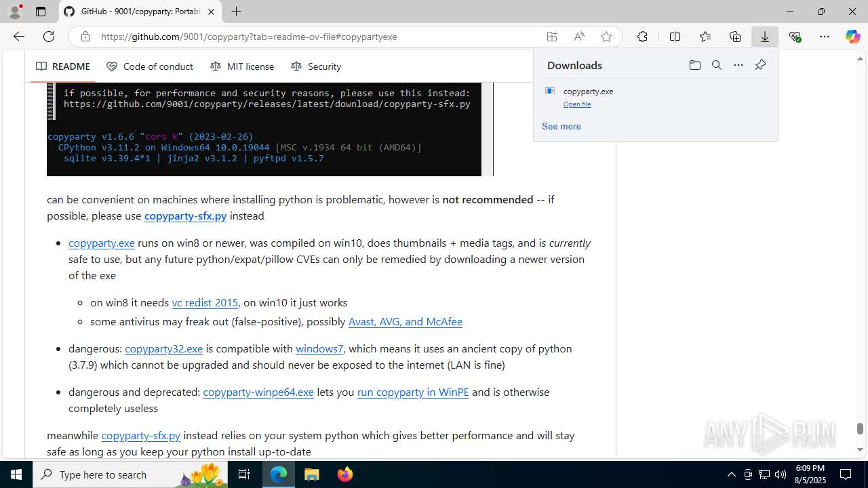Add this page to favorites

click(606, 37)
